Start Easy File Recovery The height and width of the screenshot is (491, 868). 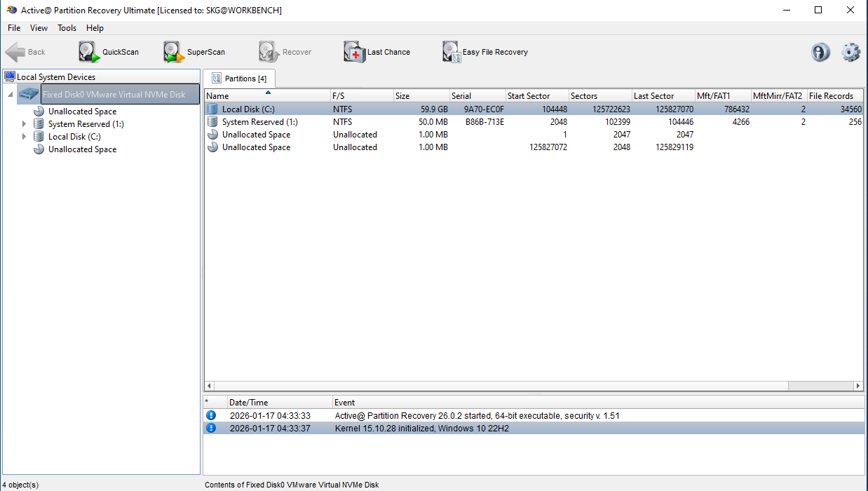pos(485,52)
